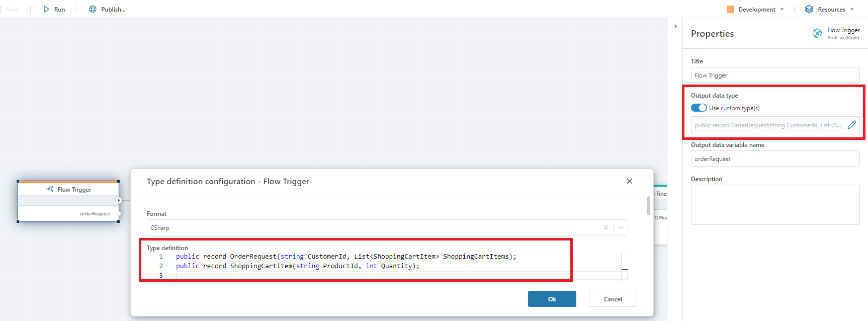Collapse the Properties panel with chevron
Image resolution: width=868 pixels, height=321 pixels.
click(675, 26)
